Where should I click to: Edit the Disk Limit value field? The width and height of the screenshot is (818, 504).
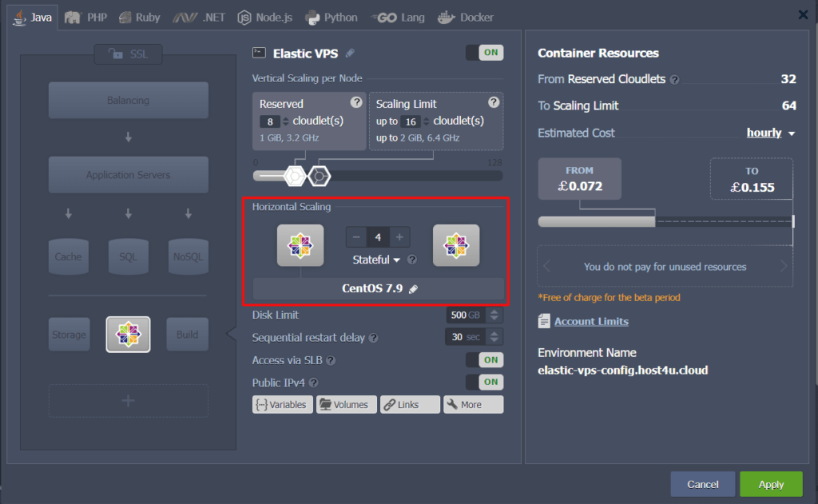pyautogui.click(x=466, y=315)
